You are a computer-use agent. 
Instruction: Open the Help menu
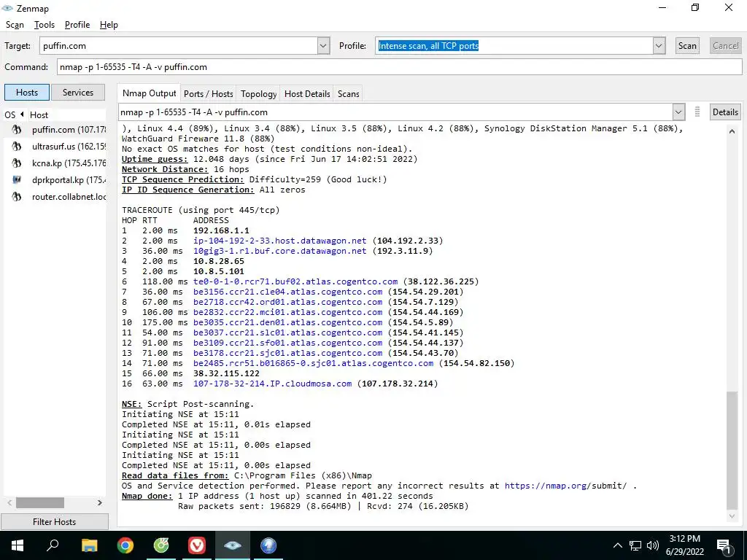pos(109,25)
